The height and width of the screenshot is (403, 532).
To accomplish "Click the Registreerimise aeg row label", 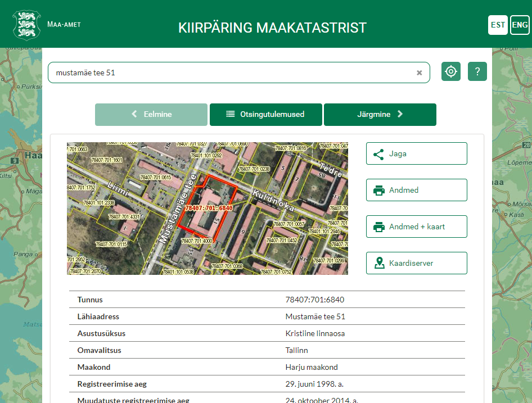I will point(112,384).
